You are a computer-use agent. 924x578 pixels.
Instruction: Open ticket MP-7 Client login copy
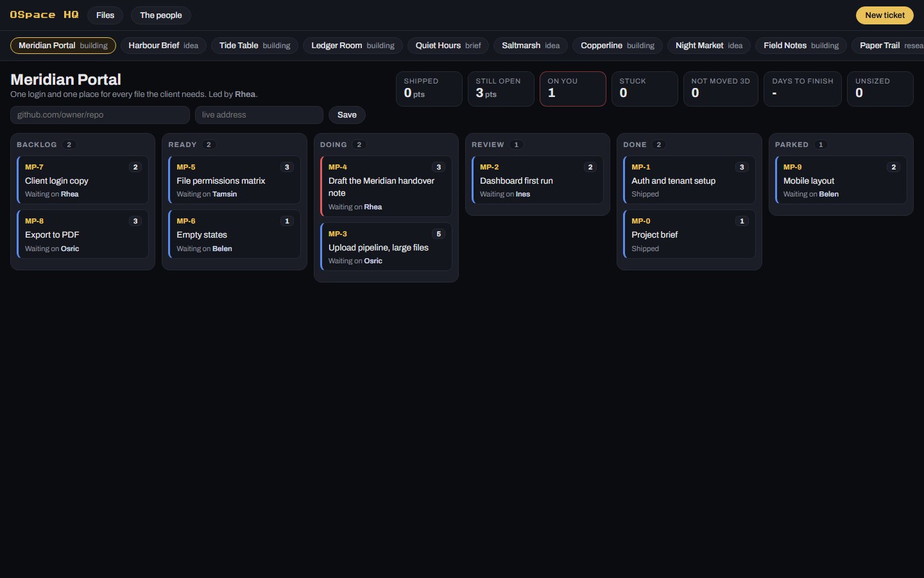tap(83, 180)
